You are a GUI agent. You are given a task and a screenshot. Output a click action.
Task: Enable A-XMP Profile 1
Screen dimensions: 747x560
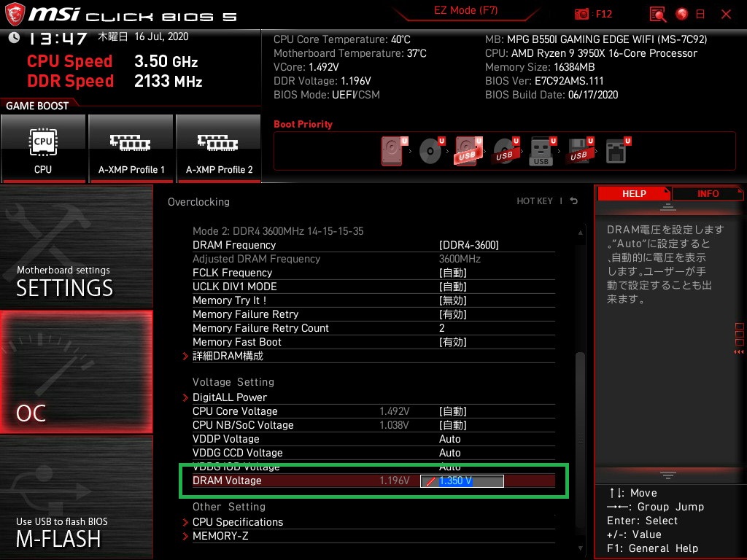click(131, 148)
